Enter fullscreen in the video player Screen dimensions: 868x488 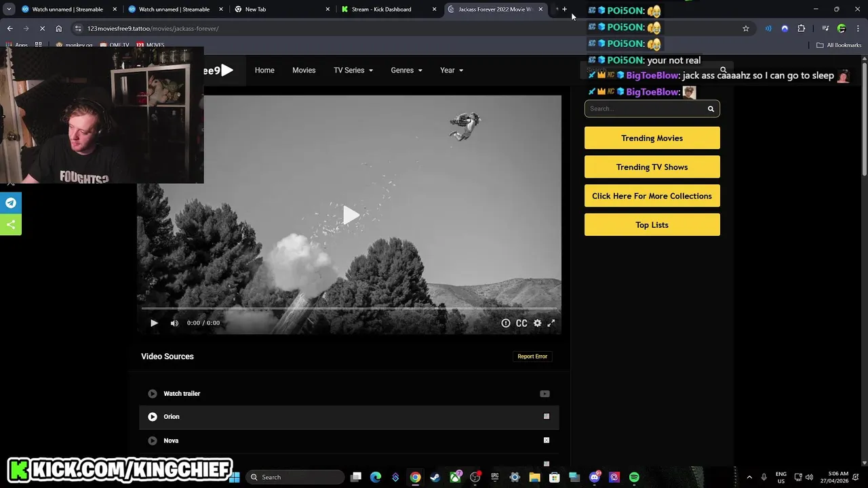coord(551,323)
